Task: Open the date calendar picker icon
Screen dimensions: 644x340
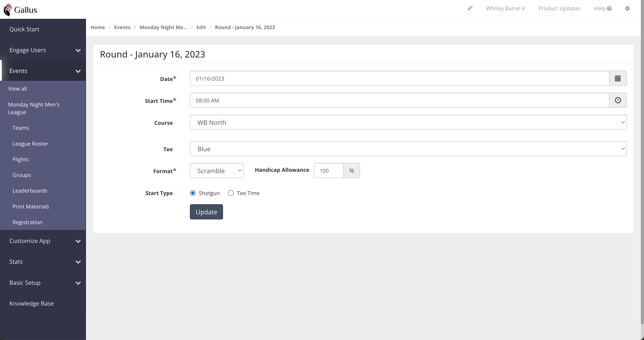Action: [618, 79]
